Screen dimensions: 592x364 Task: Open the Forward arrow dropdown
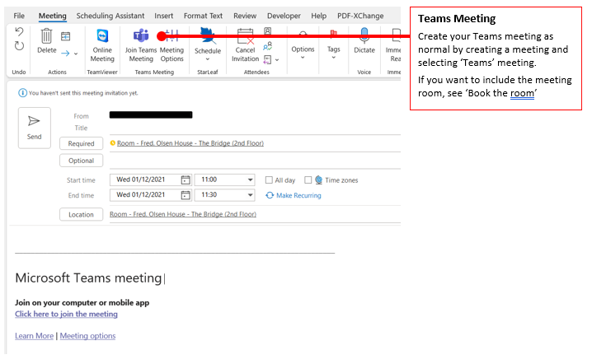[76, 54]
